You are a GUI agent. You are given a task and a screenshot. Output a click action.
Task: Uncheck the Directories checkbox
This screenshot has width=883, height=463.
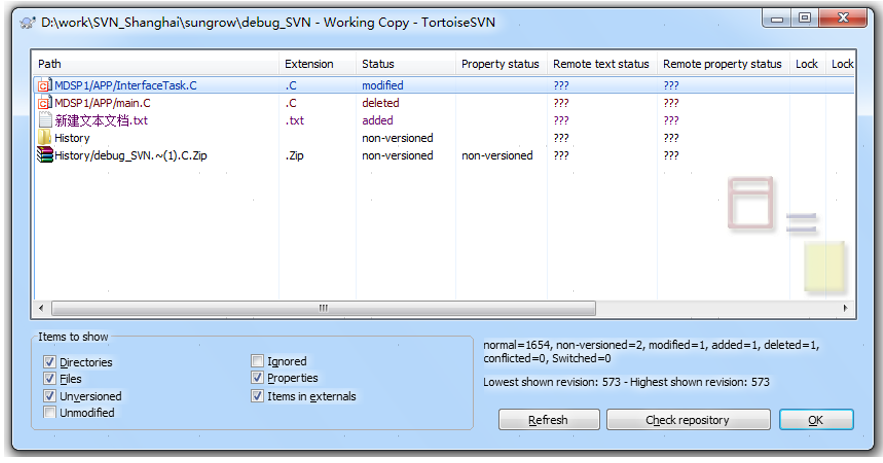click(x=50, y=362)
